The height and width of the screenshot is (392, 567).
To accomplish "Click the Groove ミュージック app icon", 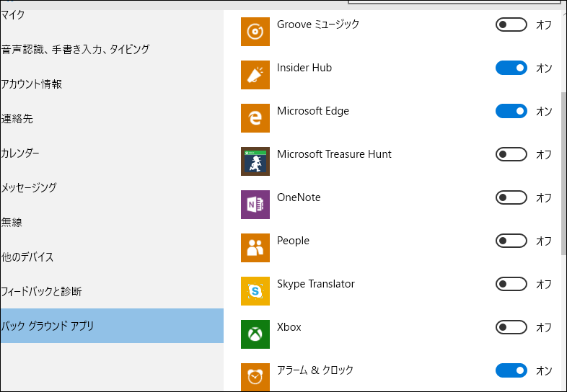I will tap(255, 32).
